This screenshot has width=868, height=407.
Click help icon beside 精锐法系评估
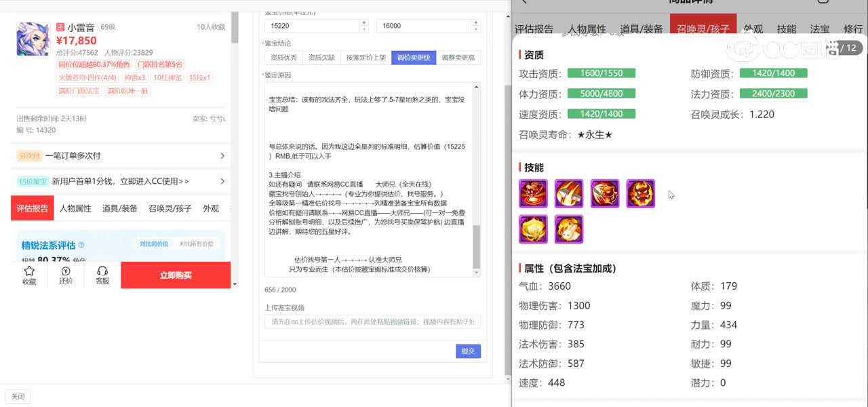coord(81,245)
